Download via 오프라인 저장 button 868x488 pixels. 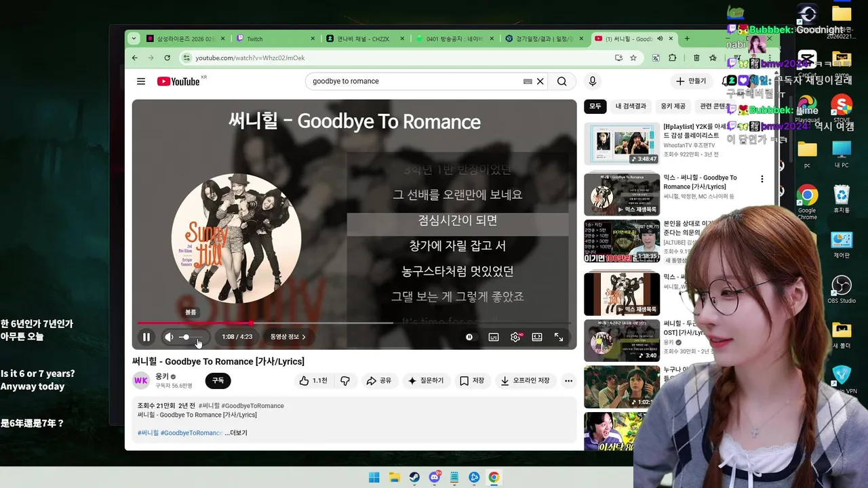(526, 381)
